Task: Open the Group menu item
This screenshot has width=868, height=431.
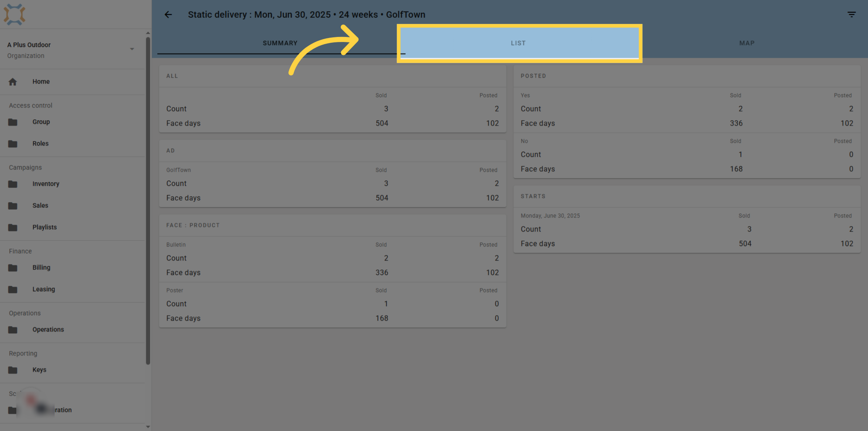Action: tap(72, 122)
